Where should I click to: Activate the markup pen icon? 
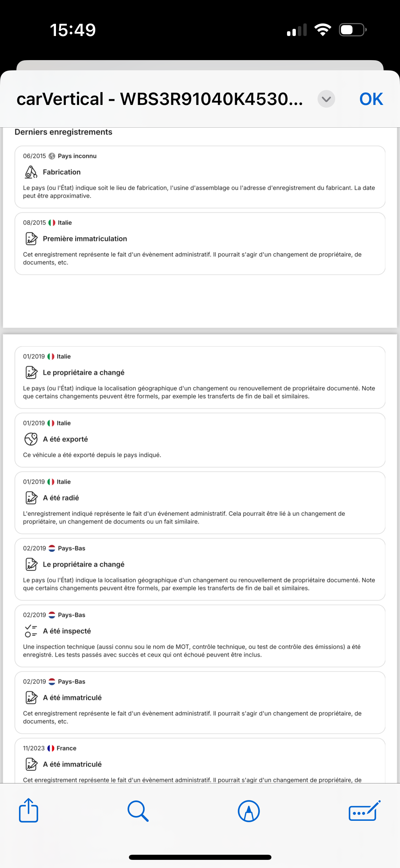(x=249, y=811)
